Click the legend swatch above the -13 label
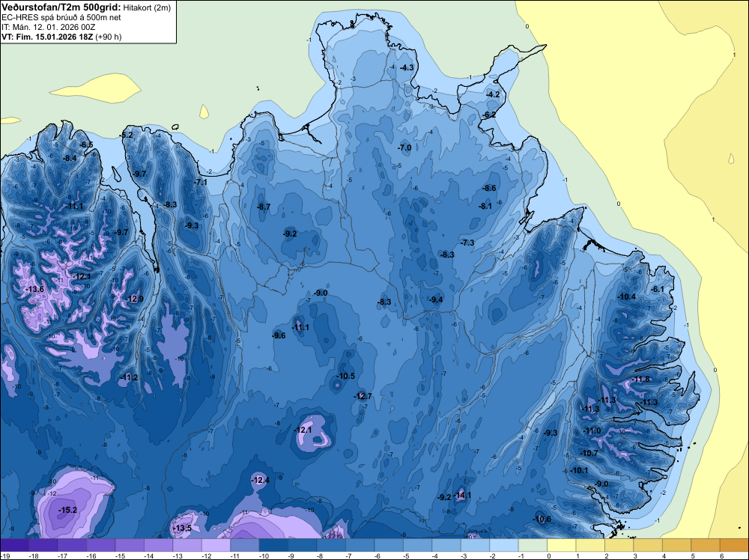The image size is (749, 560). point(187,545)
